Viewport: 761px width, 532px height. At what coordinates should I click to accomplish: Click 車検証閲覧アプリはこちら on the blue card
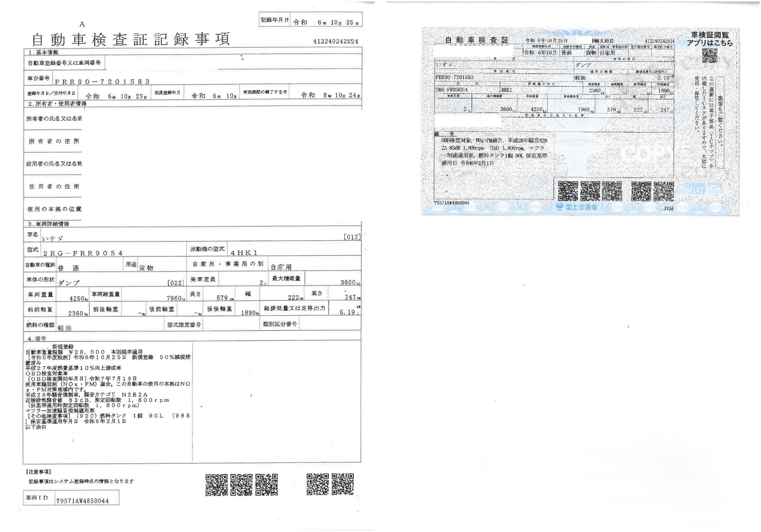709,39
